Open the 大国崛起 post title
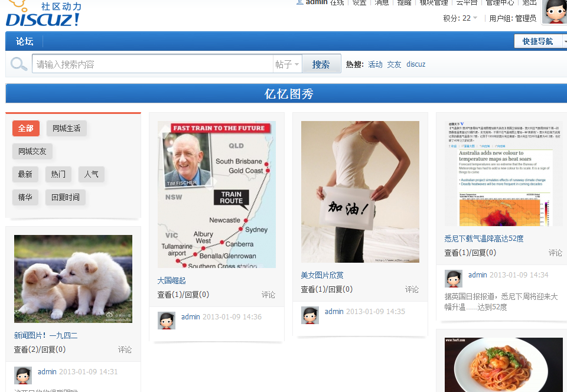Screen dimensions: 567x392 coord(171,281)
